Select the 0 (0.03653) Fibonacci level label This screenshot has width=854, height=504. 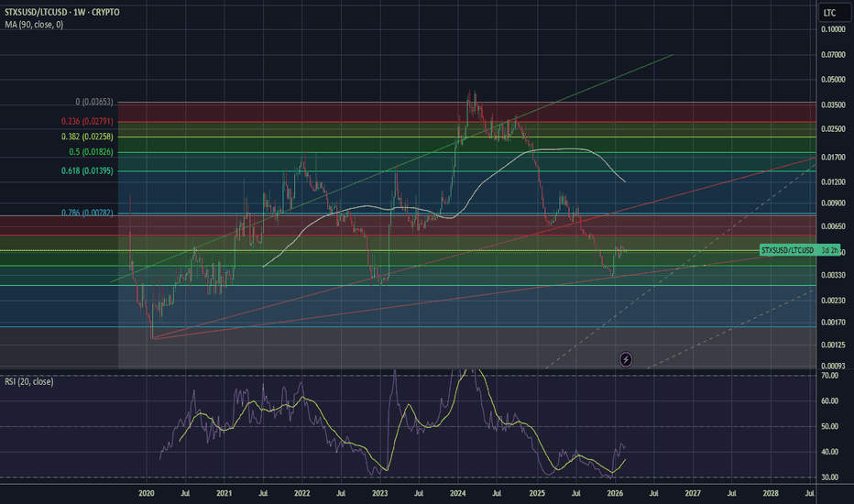click(94, 102)
